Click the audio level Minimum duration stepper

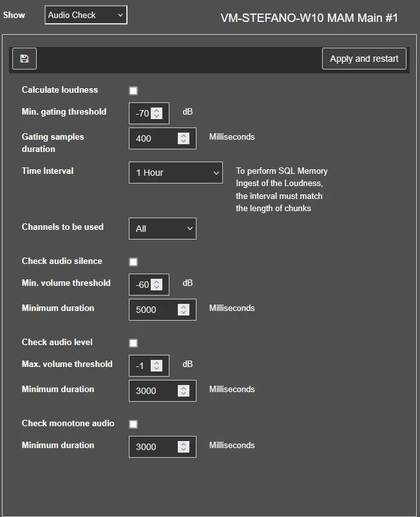pyautogui.click(x=184, y=391)
